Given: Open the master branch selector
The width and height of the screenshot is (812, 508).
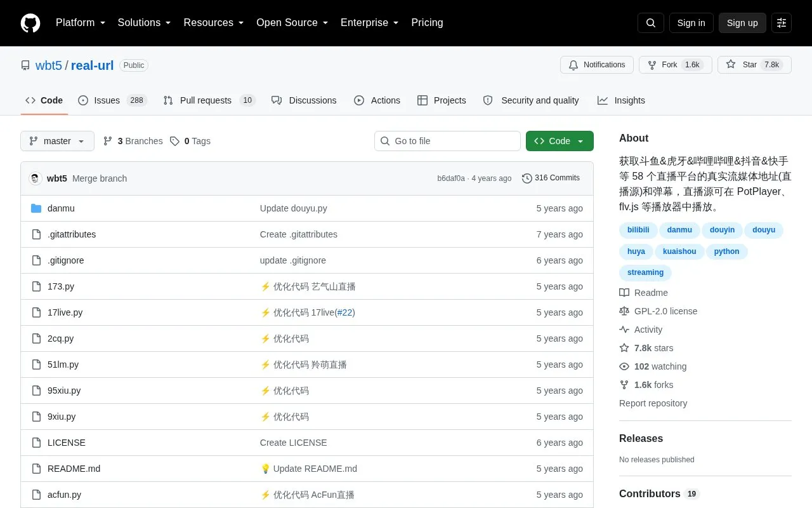Looking at the screenshot, I should 57,141.
